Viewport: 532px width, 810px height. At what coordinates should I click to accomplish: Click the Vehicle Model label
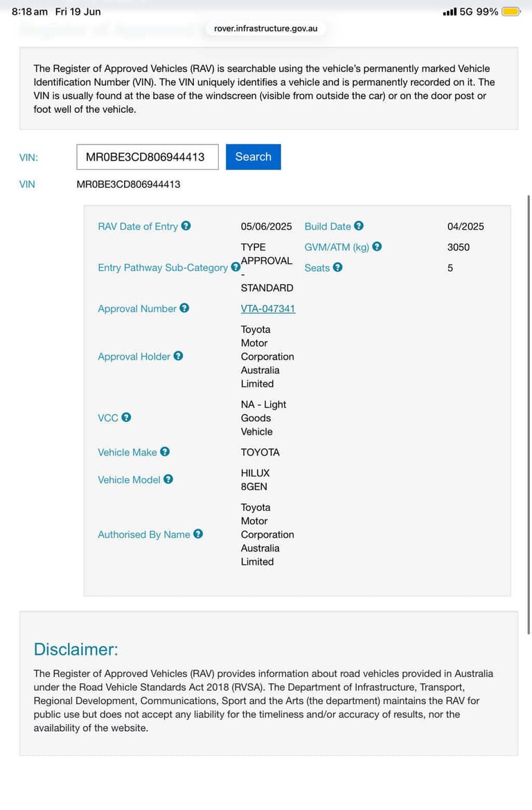click(x=129, y=480)
